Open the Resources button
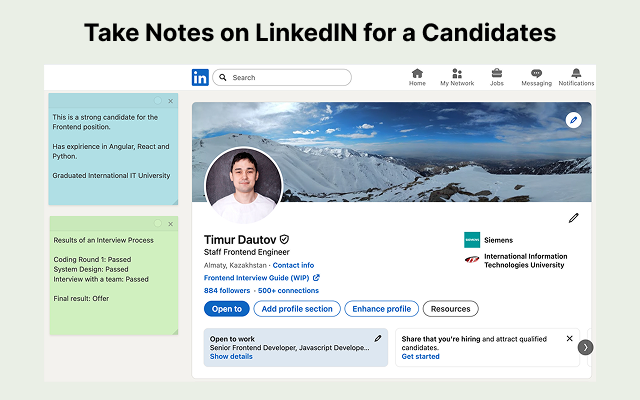 [451, 309]
